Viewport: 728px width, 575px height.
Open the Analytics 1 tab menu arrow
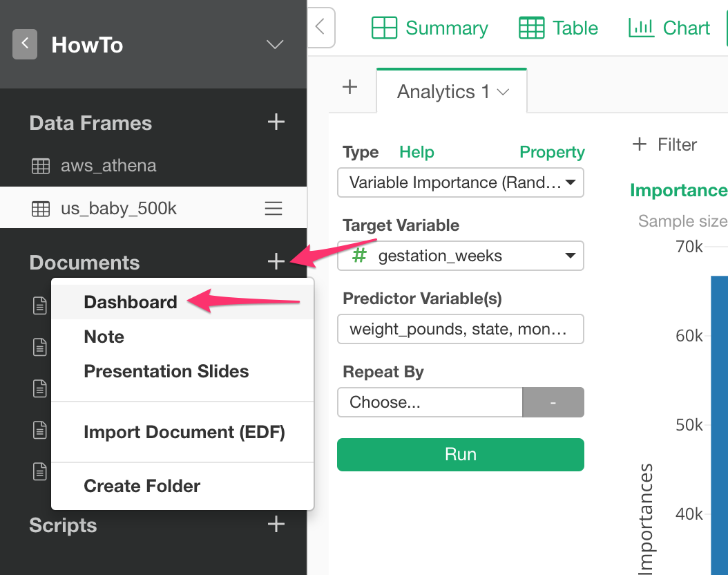[x=504, y=92]
